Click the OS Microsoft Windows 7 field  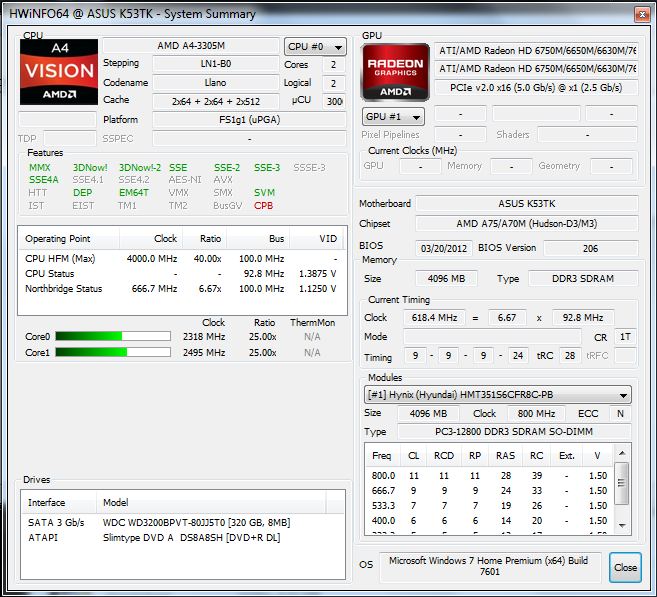tap(489, 566)
